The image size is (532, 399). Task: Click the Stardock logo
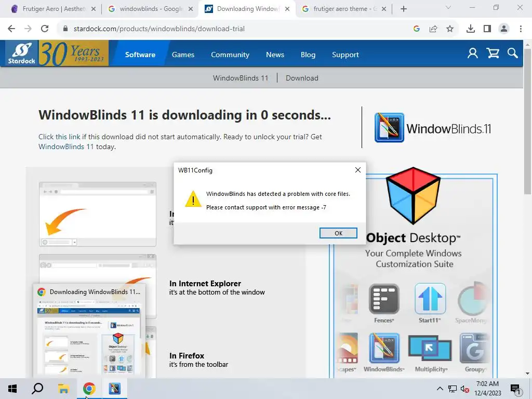(22, 54)
